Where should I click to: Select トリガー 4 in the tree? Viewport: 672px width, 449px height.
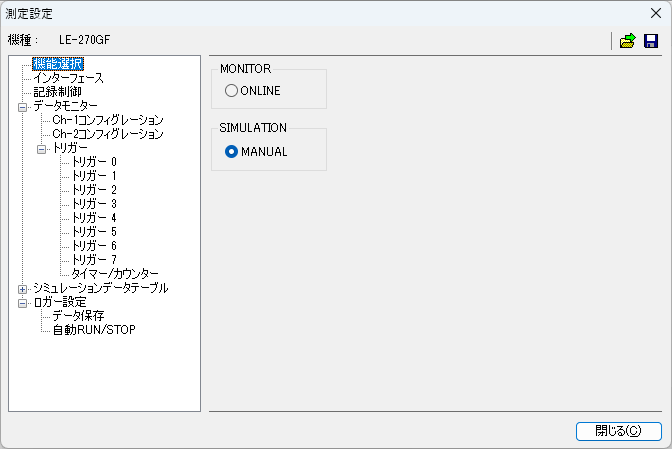[95, 218]
